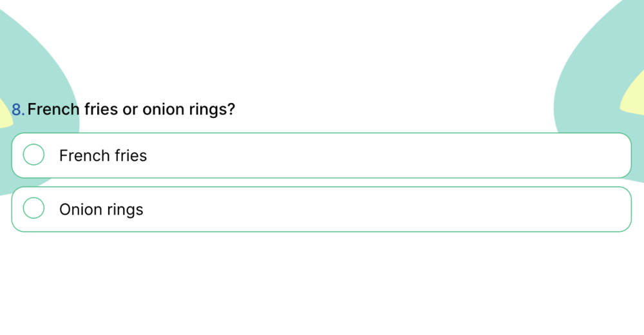Click the word "or" in the question heading
The image size is (644, 335).
(130, 110)
